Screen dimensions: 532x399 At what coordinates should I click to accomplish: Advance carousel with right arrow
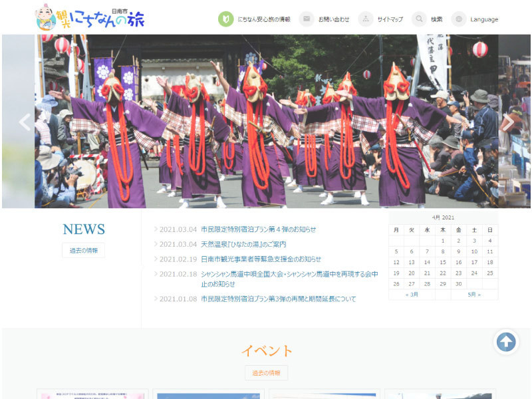pos(508,122)
